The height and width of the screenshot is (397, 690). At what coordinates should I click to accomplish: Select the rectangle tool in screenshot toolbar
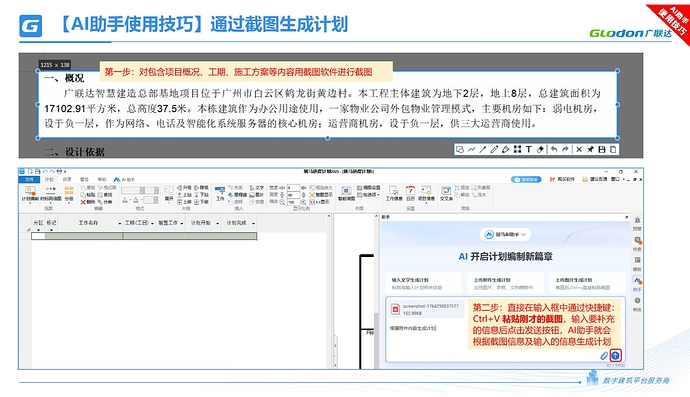[x=460, y=150]
